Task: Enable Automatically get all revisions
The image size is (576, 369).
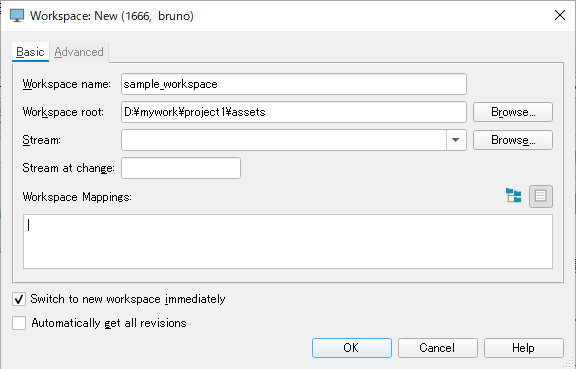Action: click(x=19, y=323)
